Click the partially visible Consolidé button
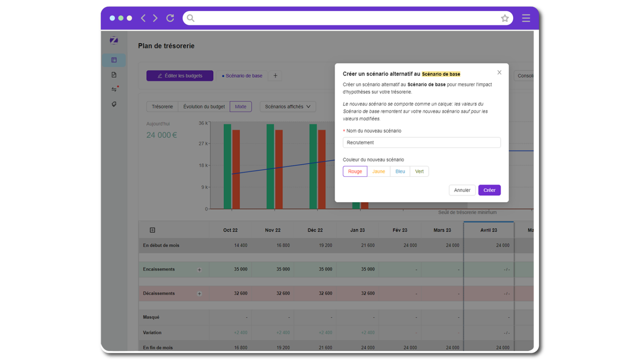This screenshot has height=362, width=644. click(x=524, y=76)
